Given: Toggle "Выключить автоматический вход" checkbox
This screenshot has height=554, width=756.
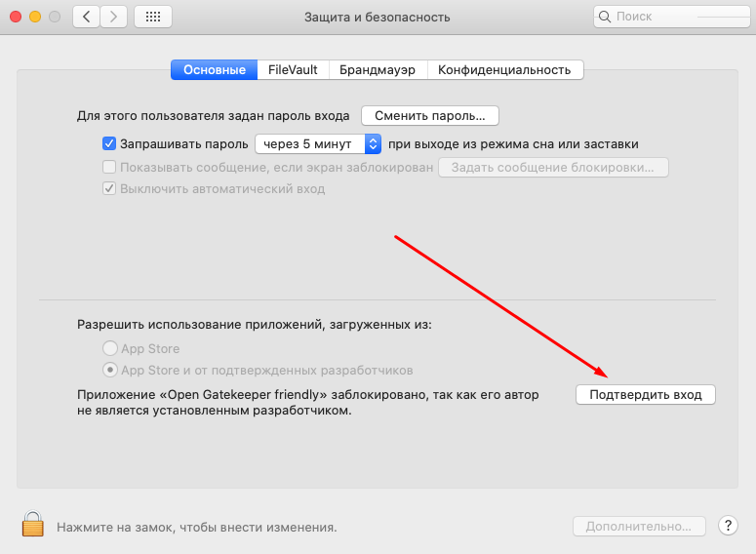Looking at the screenshot, I should point(109,188).
